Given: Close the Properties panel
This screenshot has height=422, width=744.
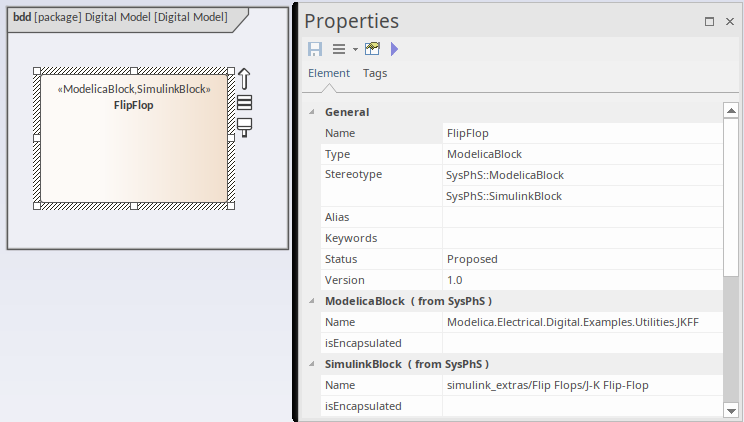Looking at the screenshot, I should tap(730, 21).
